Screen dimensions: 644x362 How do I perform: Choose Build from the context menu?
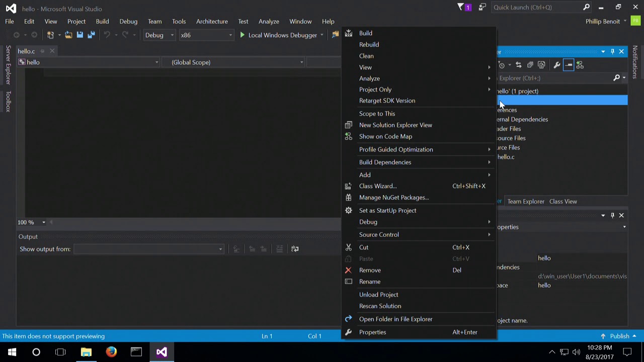419,33
